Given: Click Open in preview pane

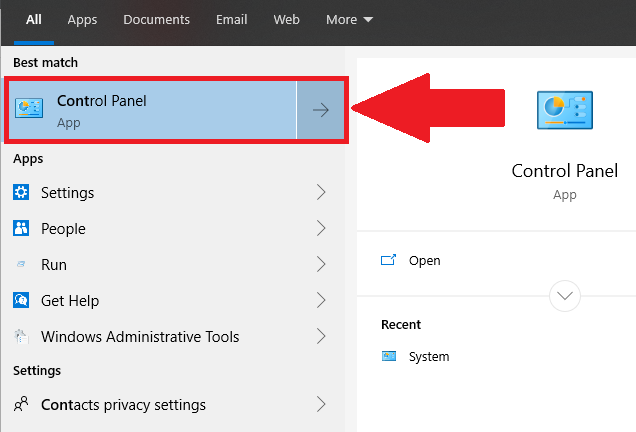Looking at the screenshot, I should coord(424,260).
